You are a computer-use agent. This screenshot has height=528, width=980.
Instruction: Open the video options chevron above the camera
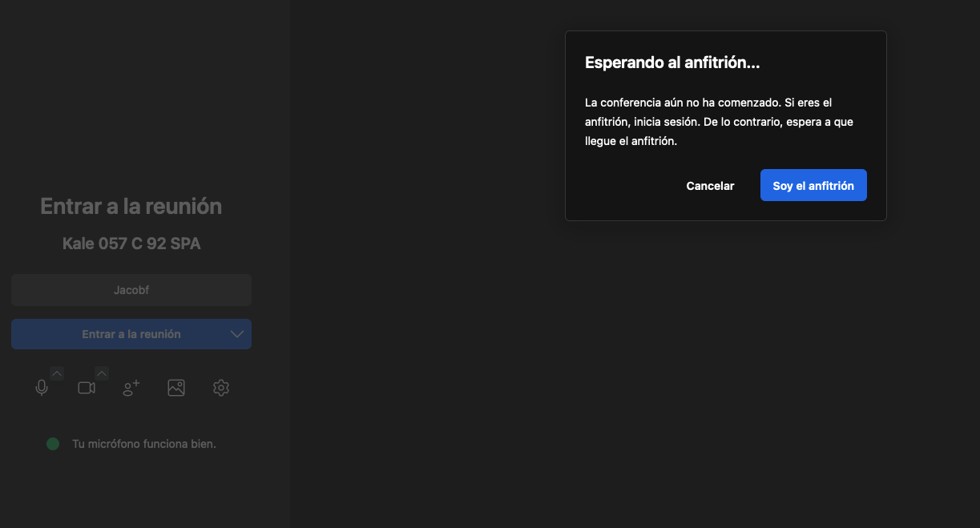pos(102,373)
